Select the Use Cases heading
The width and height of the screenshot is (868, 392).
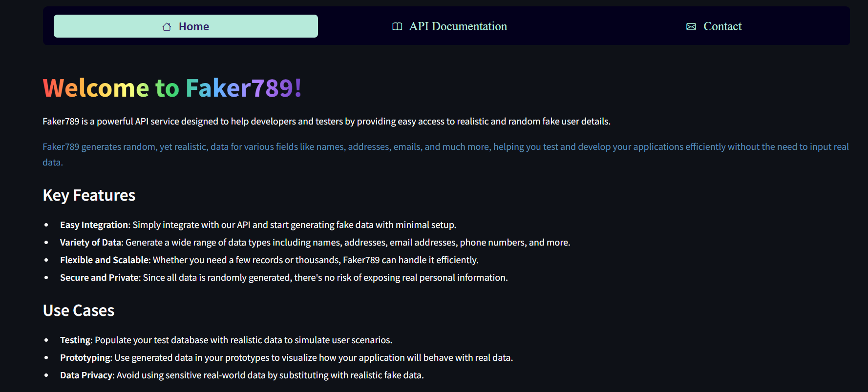pyautogui.click(x=79, y=310)
